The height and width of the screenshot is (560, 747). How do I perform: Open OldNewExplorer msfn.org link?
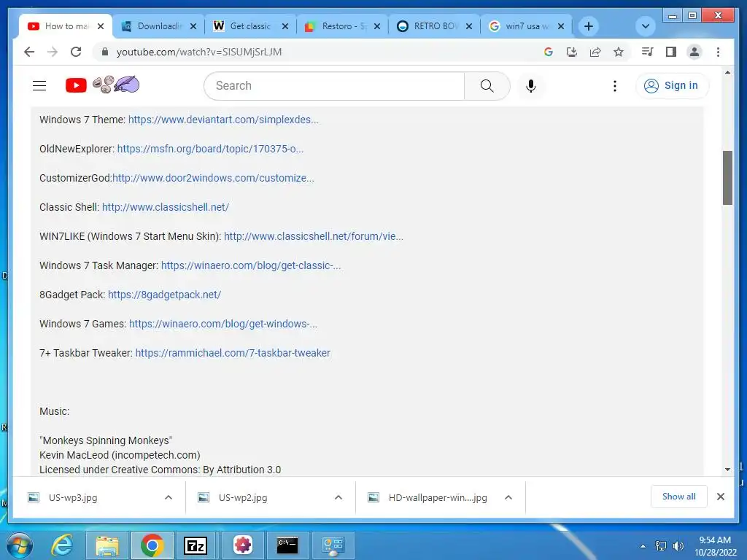210,149
